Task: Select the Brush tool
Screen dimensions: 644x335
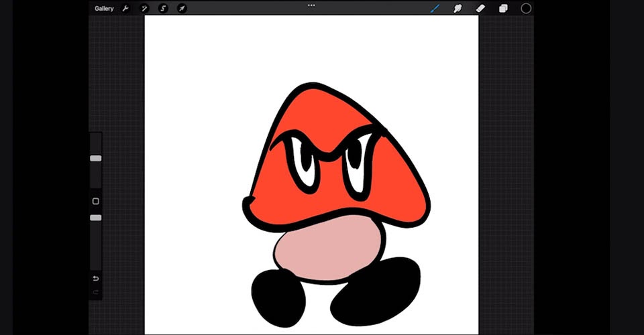Action: point(435,8)
